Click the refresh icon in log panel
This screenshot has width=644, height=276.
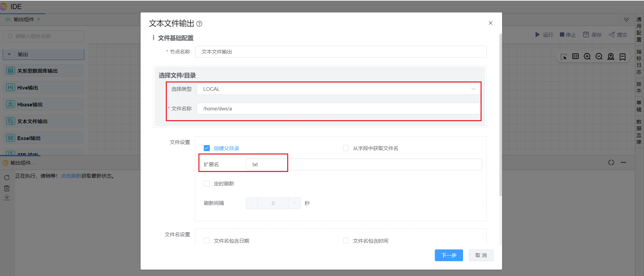click(7, 177)
